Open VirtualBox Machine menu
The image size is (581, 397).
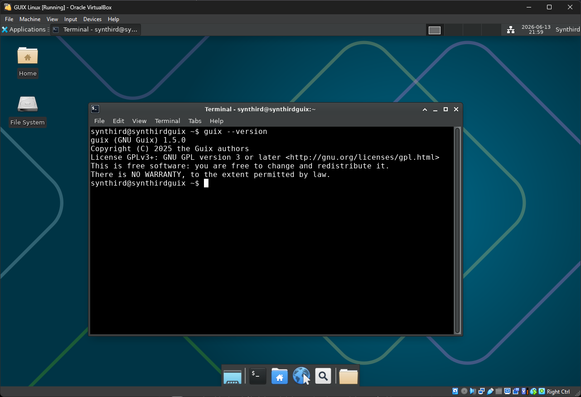(x=30, y=19)
